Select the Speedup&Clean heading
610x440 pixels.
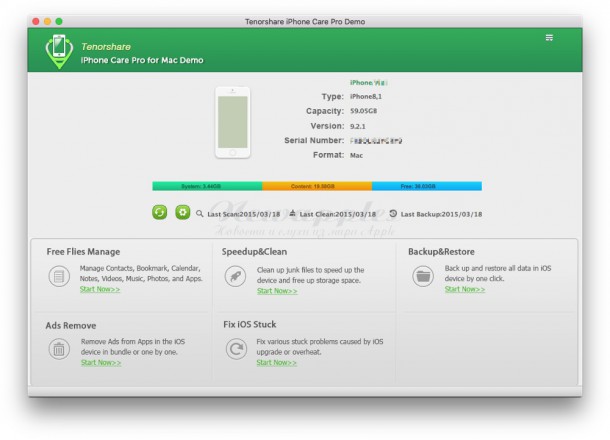coord(254,252)
